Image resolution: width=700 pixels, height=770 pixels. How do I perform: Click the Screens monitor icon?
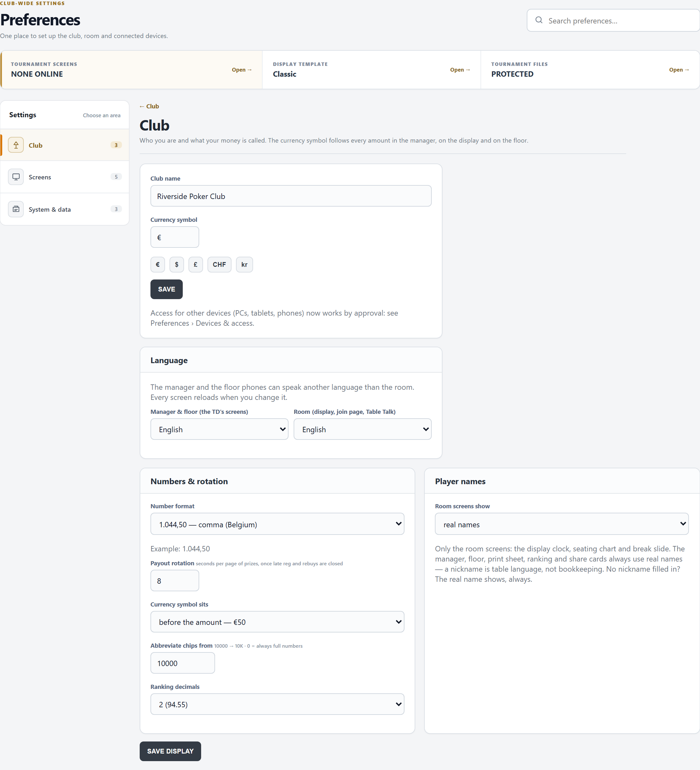(16, 177)
